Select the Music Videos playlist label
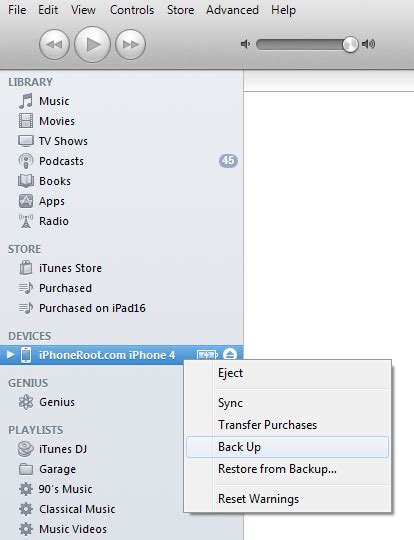The width and height of the screenshot is (414, 540). pos(73,529)
